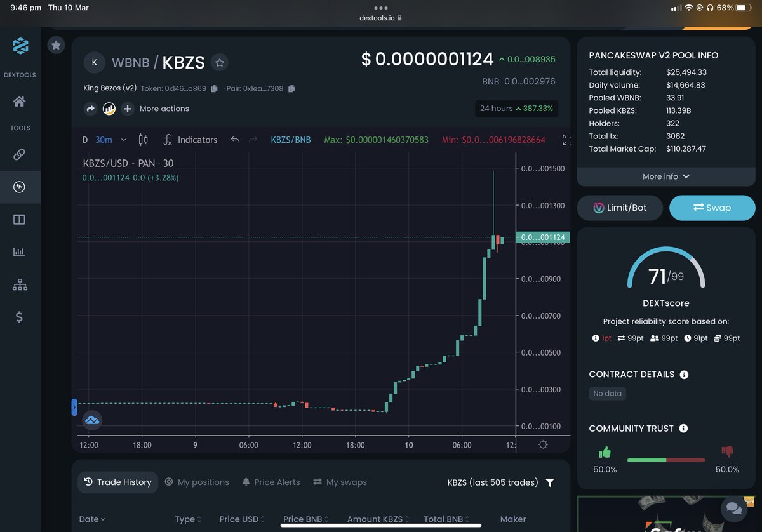Undo the last chart action

click(235, 140)
